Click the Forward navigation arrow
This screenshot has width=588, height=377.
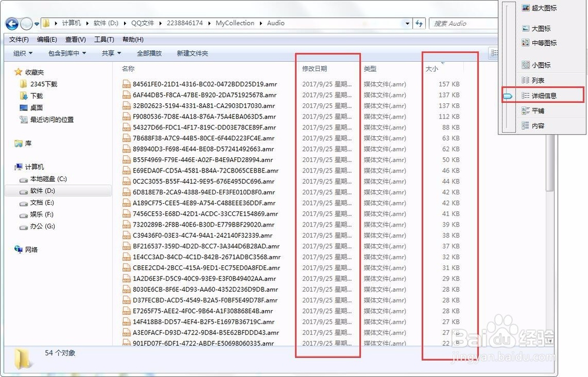(26, 24)
